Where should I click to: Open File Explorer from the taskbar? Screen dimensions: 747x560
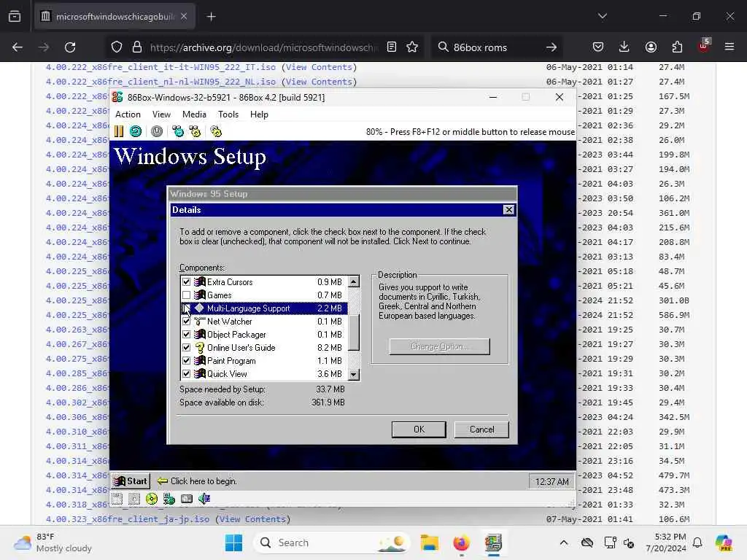[429, 542]
